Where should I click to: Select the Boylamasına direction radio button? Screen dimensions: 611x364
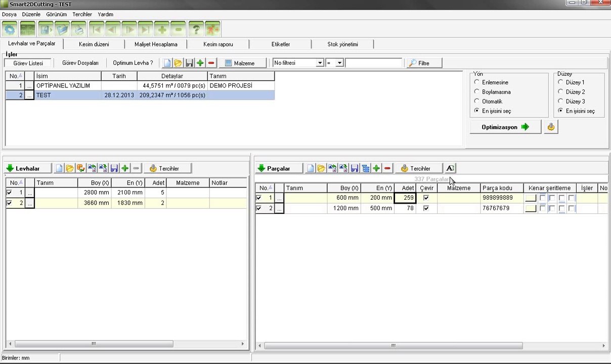click(x=476, y=92)
